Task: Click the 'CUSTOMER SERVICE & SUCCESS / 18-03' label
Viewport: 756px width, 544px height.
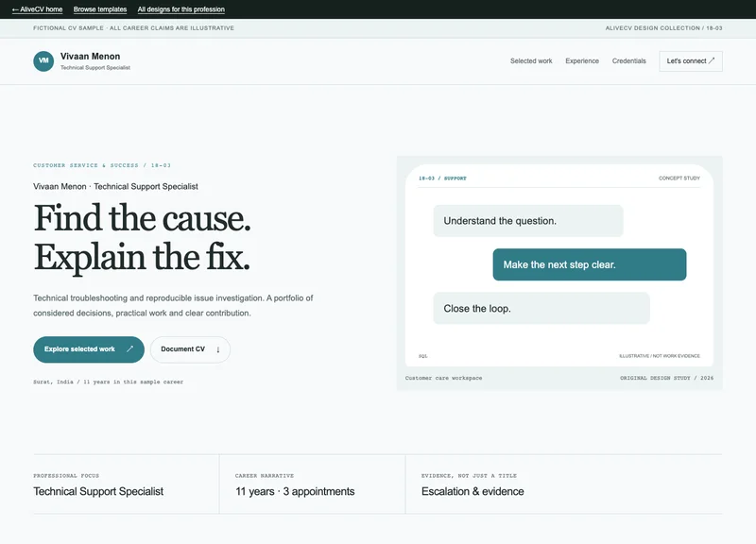Action: 102,165
